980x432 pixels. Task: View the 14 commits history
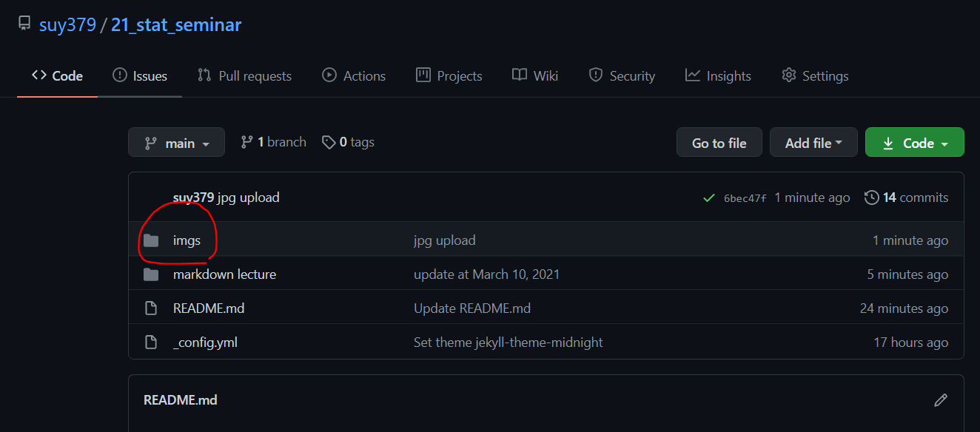click(x=906, y=198)
